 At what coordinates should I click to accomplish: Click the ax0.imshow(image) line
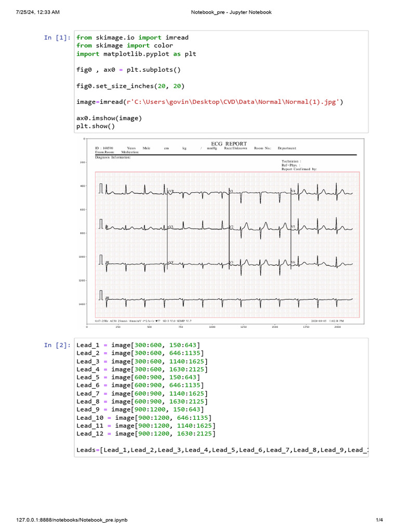tap(109, 118)
